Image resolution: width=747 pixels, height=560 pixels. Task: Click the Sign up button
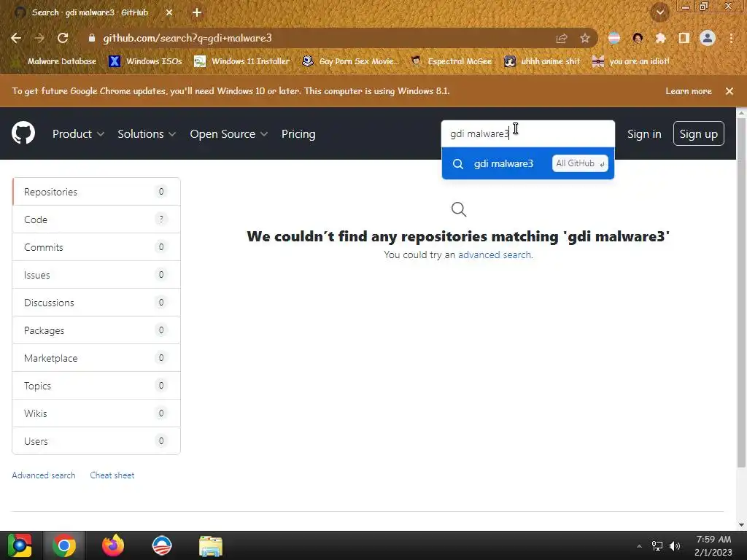point(698,134)
